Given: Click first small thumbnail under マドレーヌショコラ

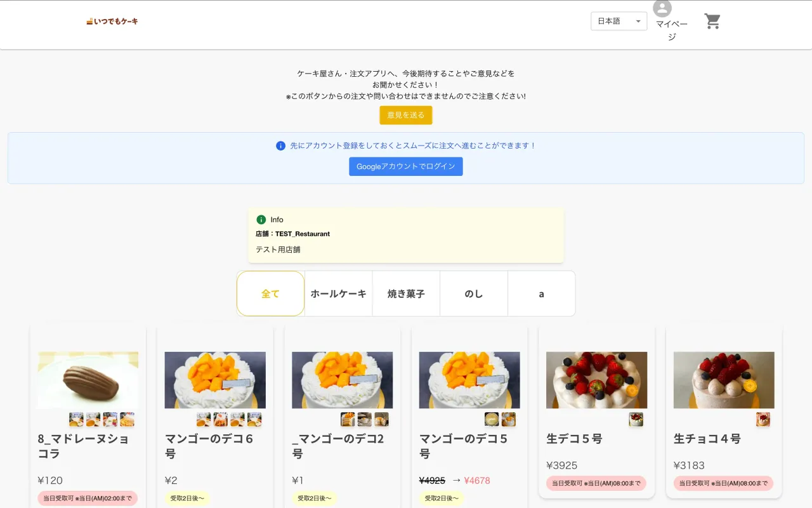Looking at the screenshot, I should [x=76, y=419].
